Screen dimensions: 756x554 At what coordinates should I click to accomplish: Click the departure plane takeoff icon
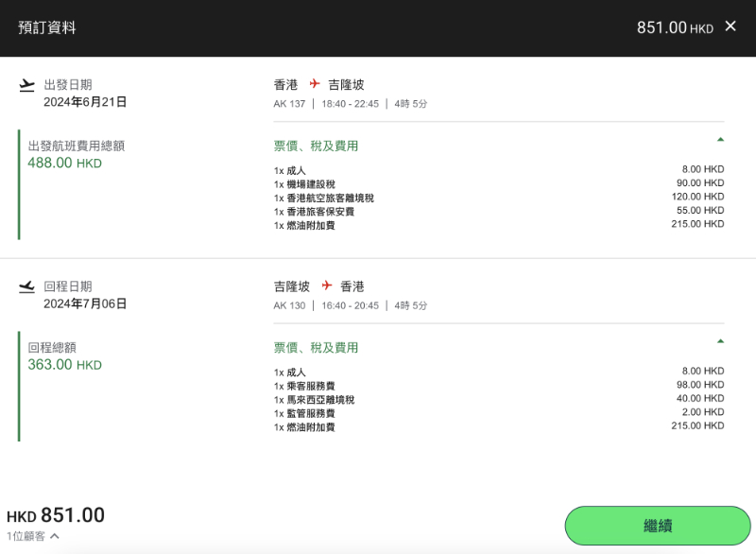27,85
